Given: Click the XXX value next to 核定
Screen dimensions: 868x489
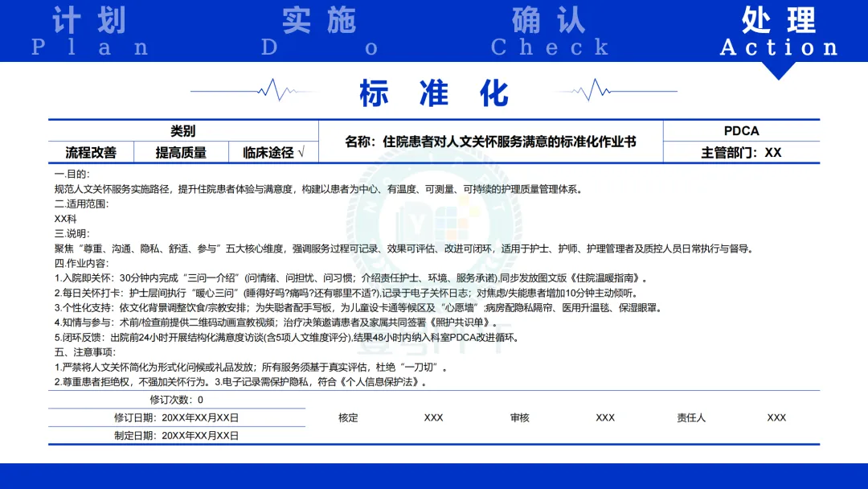Looking at the screenshot, I should pyautogui.click(x=433, y=417).
